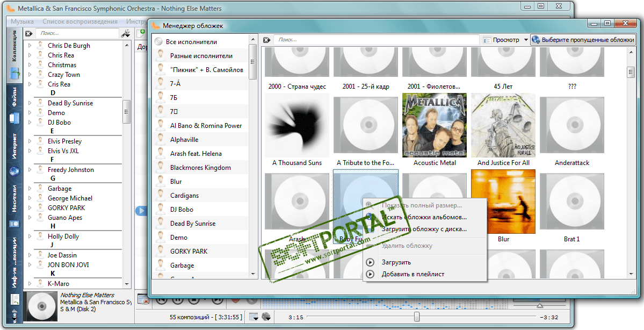This screenshot has height=330, width=644.
Task: Open the playlist list dropdown icon in status bar
Action: click(254, 317)
